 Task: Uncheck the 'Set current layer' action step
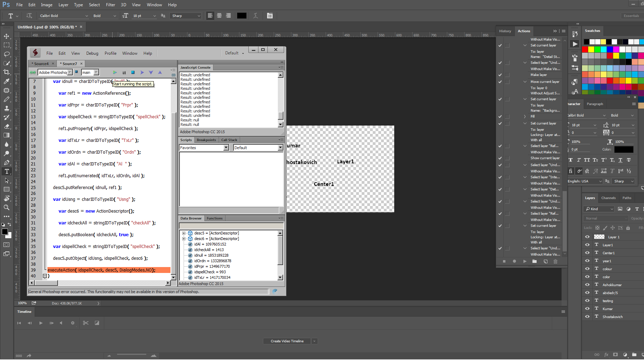(x=500, y=45)
